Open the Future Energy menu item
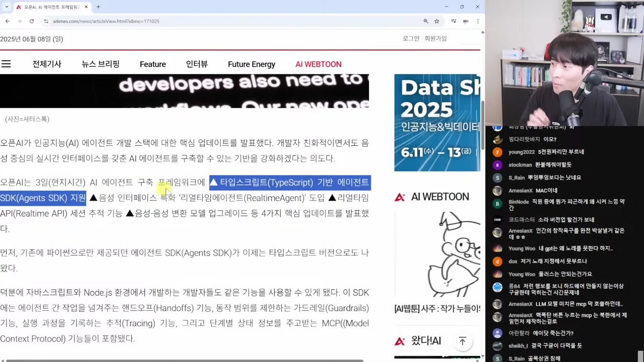Screen dimensions: 644x362 [x=252, y=64]
